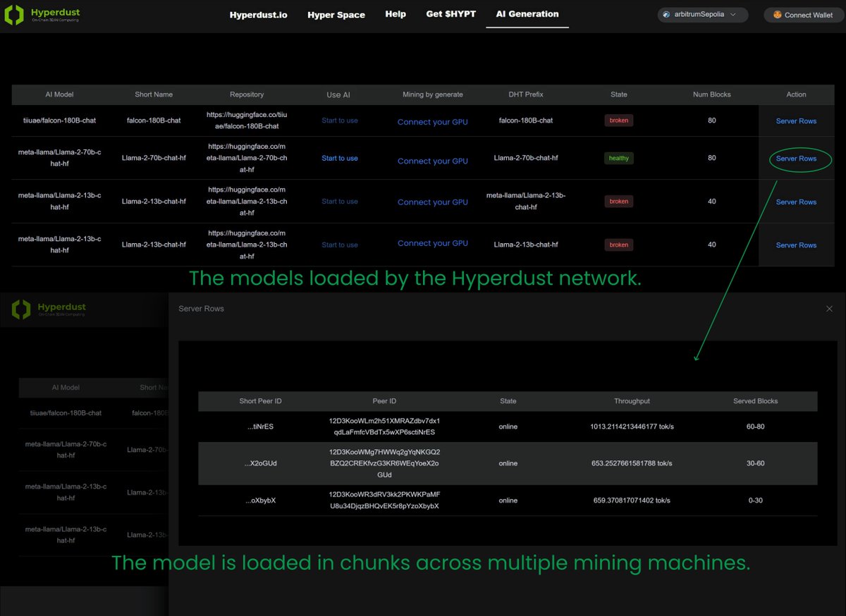Click DHT prefix Llama-2-70b-chat-hf
This screenshot has width=846, height=616.
pyautogui.click(x=526, y=158)
